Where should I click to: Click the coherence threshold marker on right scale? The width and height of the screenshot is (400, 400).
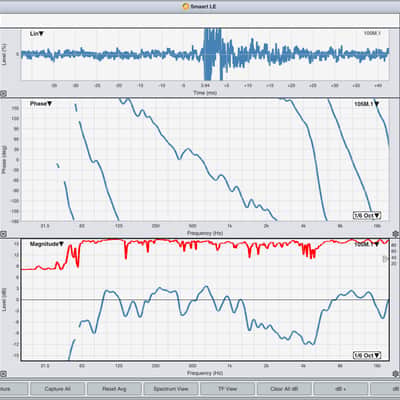(385, 258)
